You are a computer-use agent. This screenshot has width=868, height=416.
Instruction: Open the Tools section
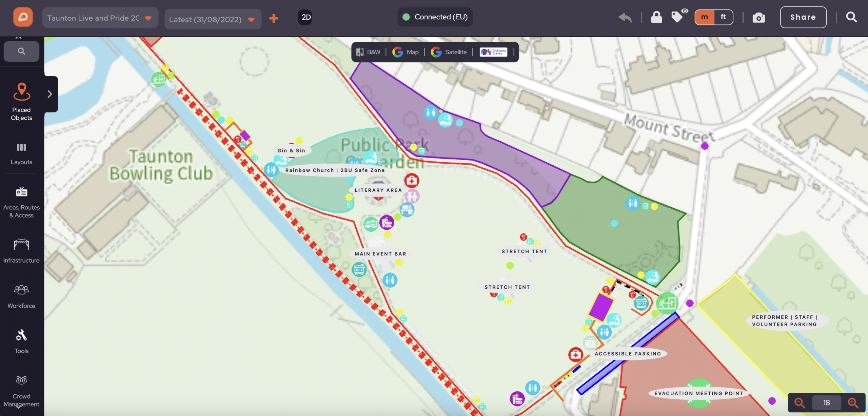21,342
